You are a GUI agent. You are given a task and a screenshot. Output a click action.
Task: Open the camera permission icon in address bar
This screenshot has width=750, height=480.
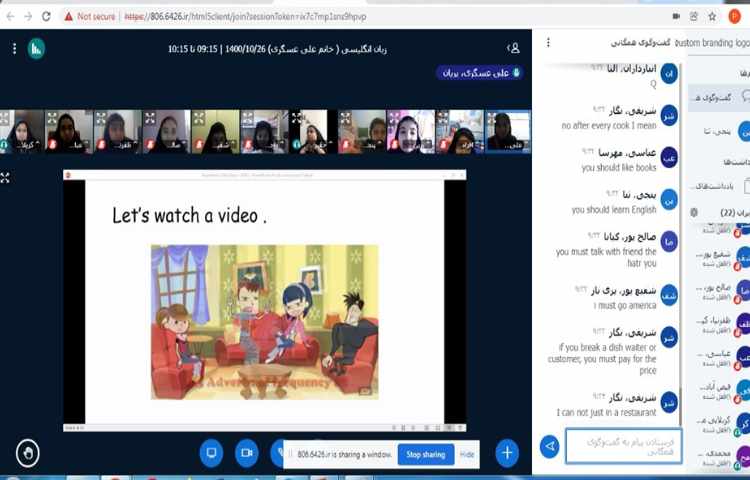676,16
